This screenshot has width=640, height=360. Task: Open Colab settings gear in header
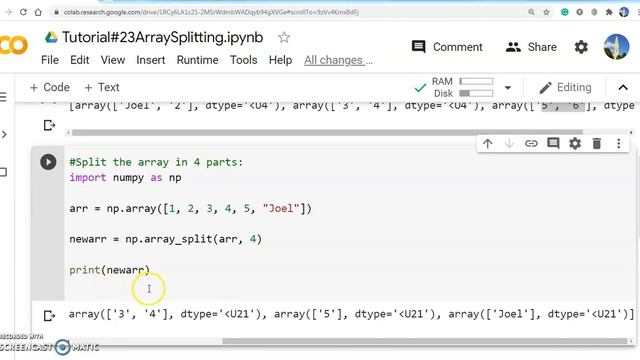[x=581, y=47]
